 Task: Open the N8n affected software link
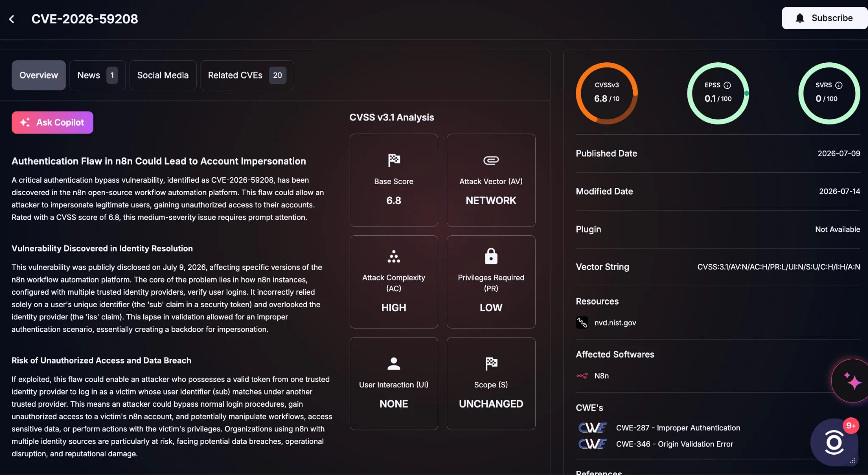(601, 376)
